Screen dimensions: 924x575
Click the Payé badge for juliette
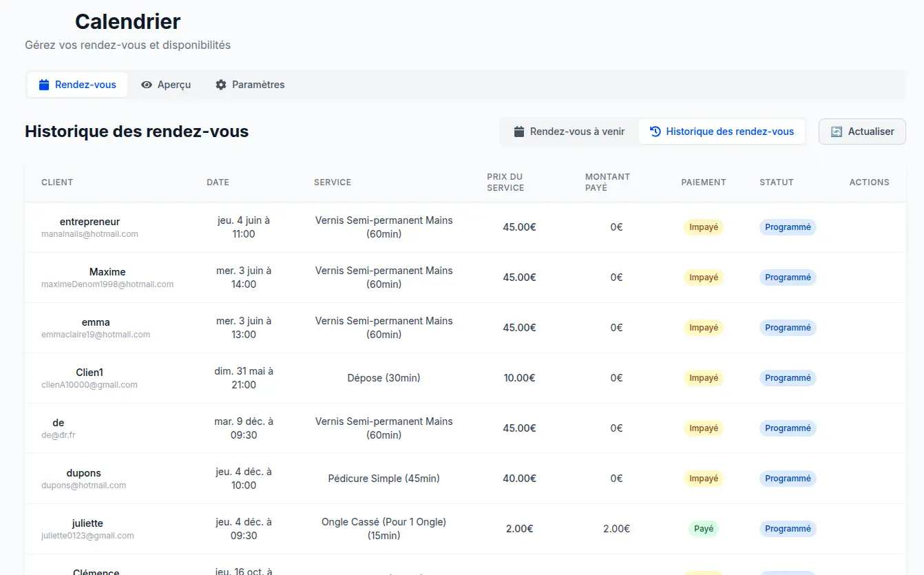(704, 529)
